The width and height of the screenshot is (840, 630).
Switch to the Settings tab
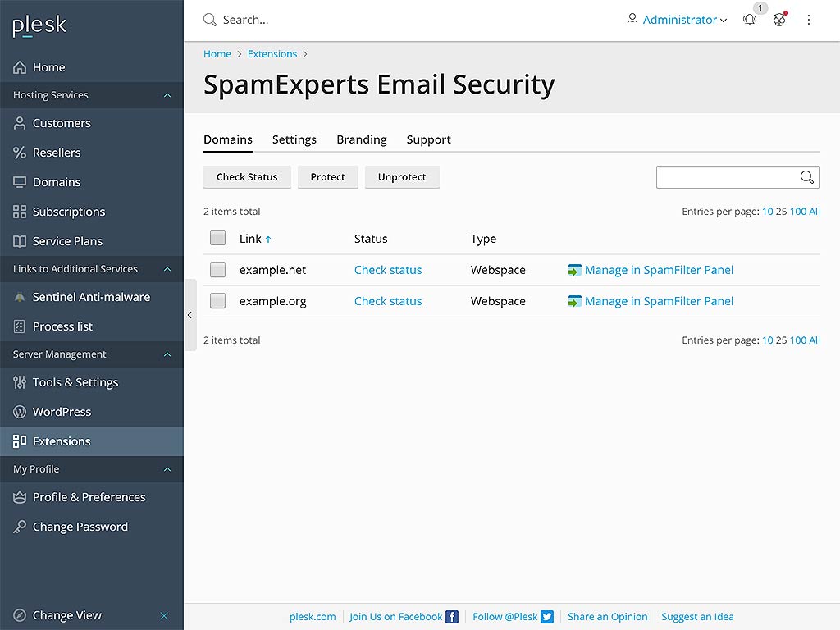coord(294,139)
